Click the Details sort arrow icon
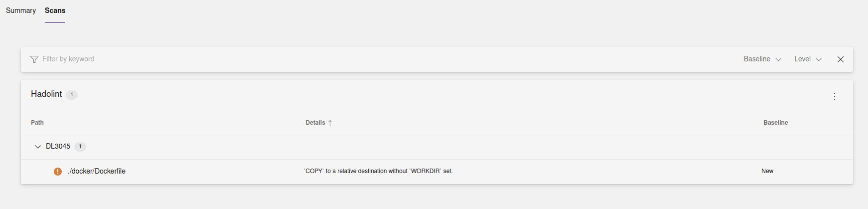 [x=330, y=123]
